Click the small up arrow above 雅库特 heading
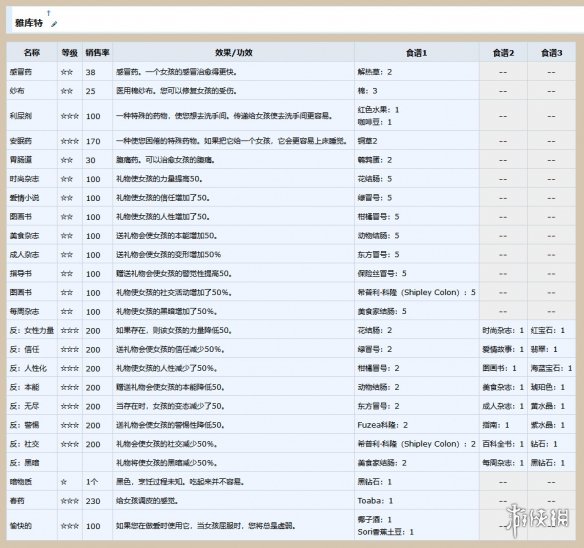This screenshot has width=584, height=548. tap(48, 13)
